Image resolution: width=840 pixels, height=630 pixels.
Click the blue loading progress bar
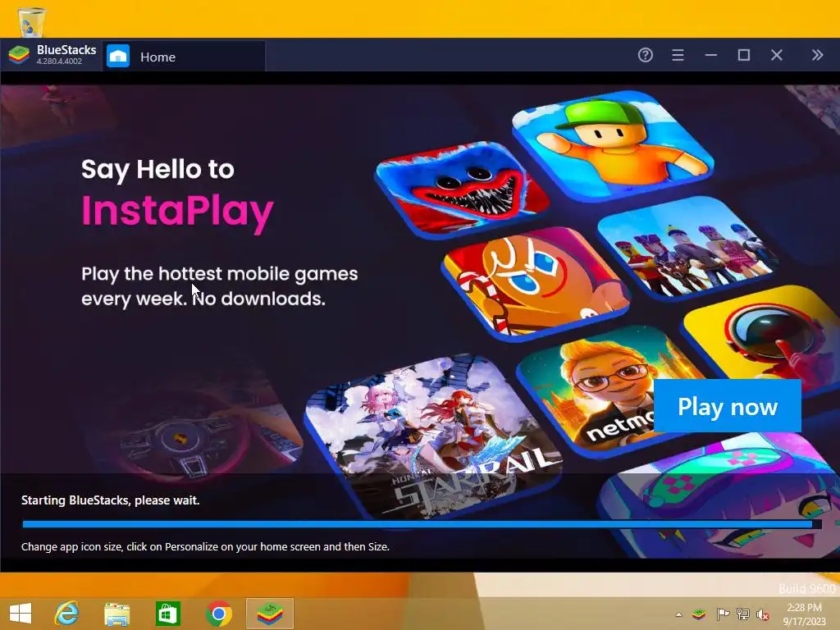[422, 524]
